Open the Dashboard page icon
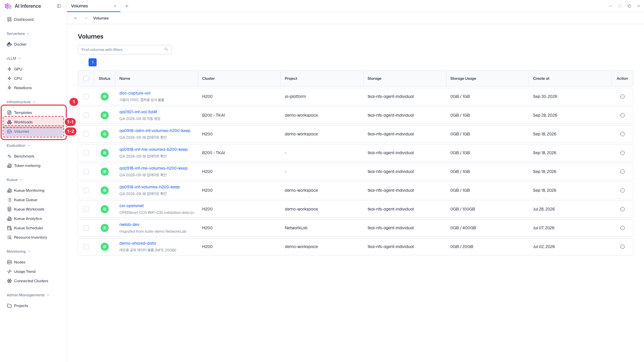 pyautogui.click(x=9, y=19)
